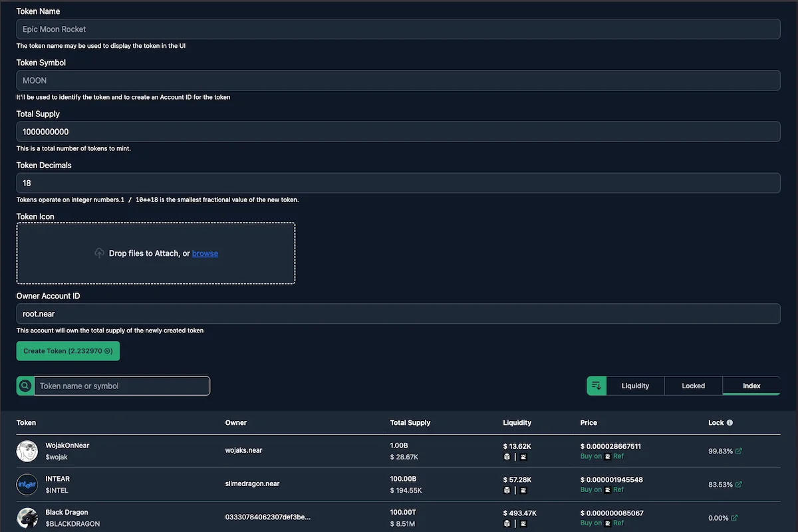Click the Lock column info icon
798x532 pixels.
730,423
